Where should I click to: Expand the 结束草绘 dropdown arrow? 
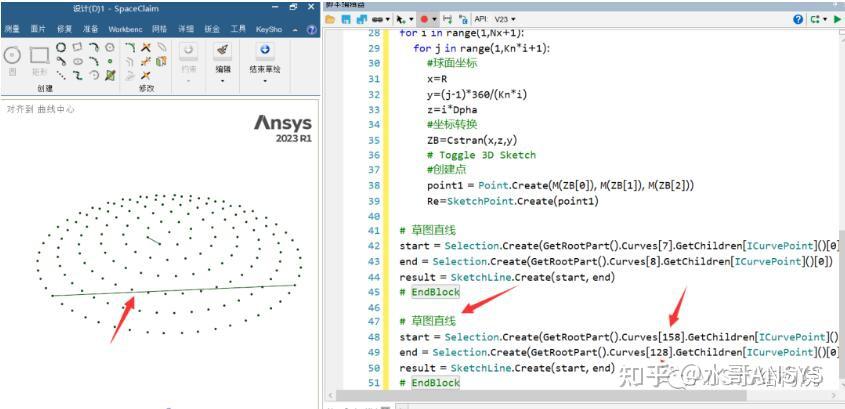[x=265, y=81]
